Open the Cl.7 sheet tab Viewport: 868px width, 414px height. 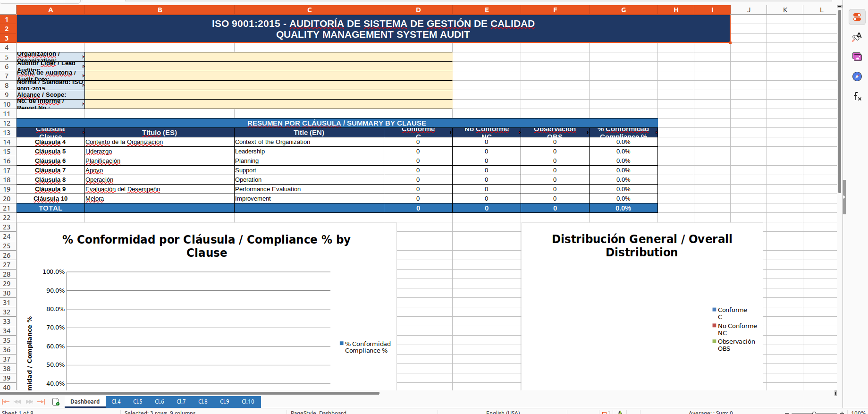181,402
